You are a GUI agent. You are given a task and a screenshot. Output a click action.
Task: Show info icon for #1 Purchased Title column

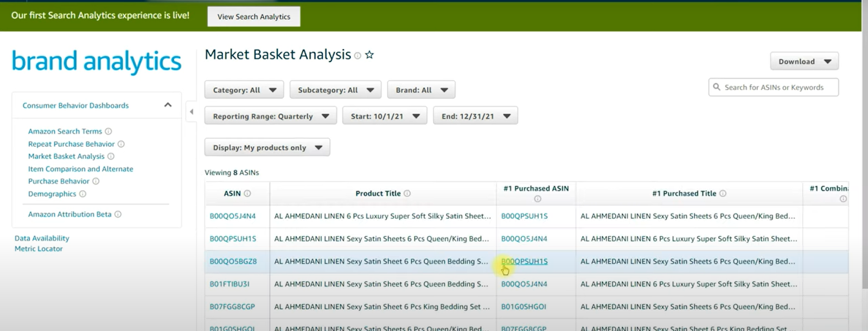coord(723,193)
